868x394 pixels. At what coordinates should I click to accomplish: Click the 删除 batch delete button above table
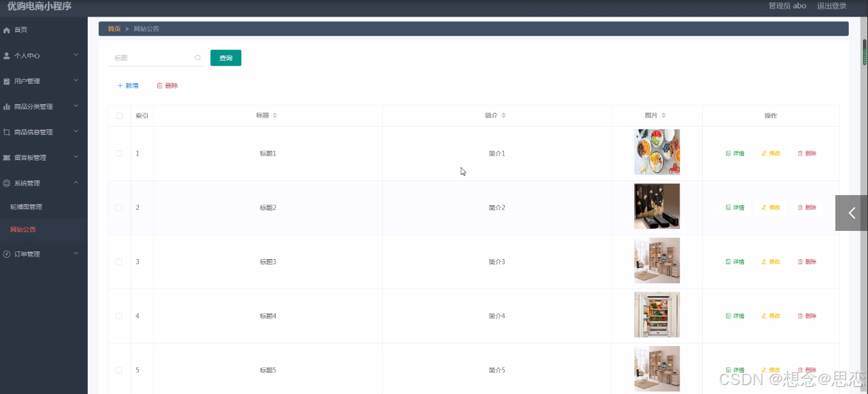(168, 86)
